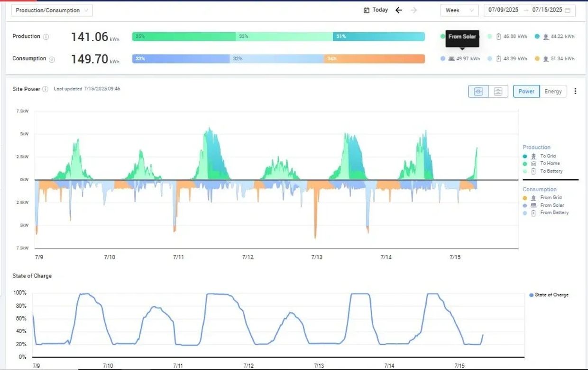The height and width of the screenshot is (370, 588).
Task: Toggle the State of Charge legend item
Action: 551,295
